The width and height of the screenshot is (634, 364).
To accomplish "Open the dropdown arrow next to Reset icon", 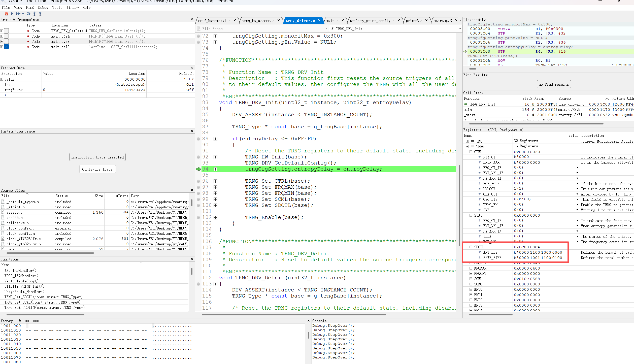I will [x=23, y=14].
